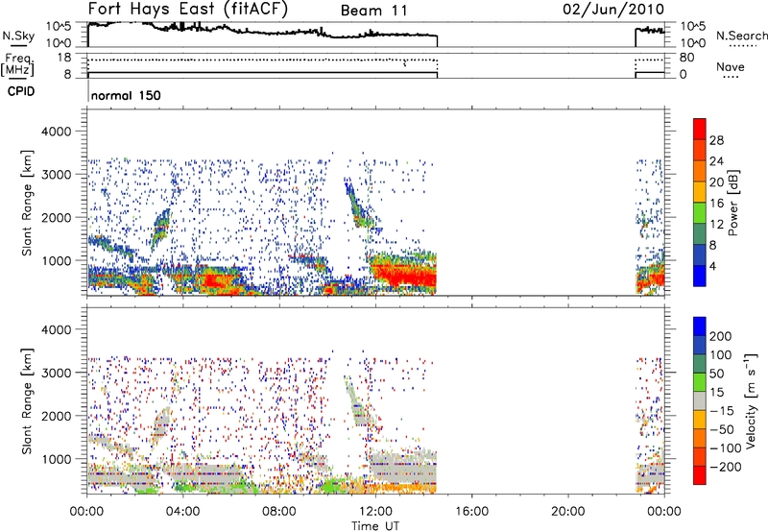Click the '04:00' time axis tick
This screenshot has width=768, height=532.
tap(182, 512)
